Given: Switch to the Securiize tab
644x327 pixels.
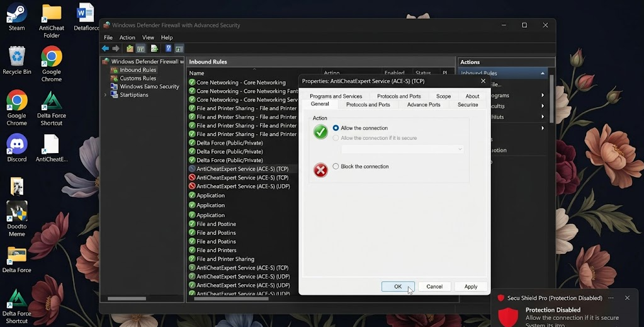Looking at the screenshot, I should click(468, 105).
